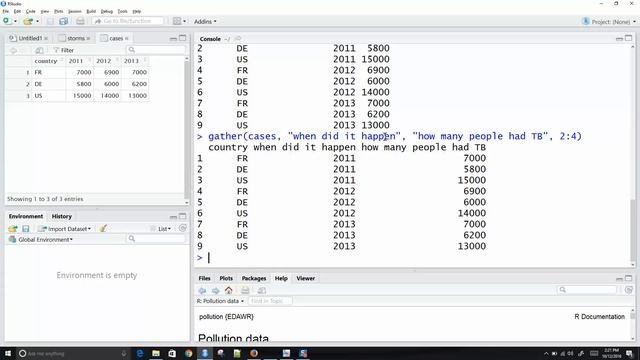
Task: Open the Files tab
Action: pos(204,278)
